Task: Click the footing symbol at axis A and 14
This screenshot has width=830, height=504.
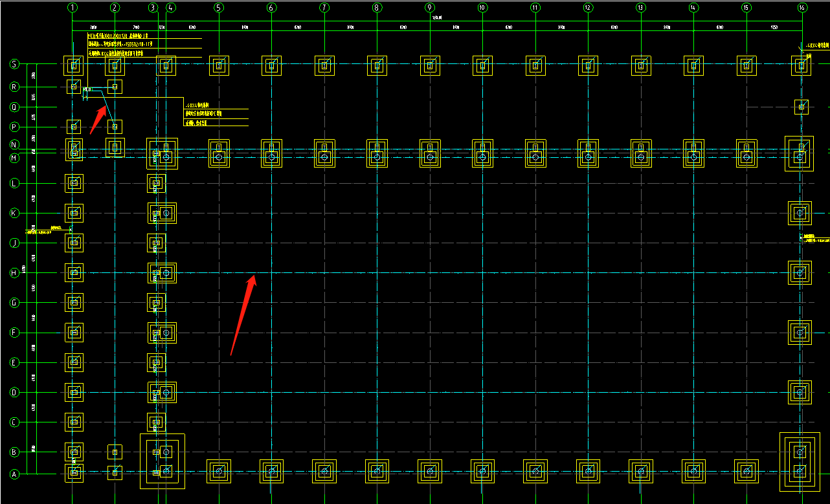Action: pyautogui.click(x=693, y=472)
